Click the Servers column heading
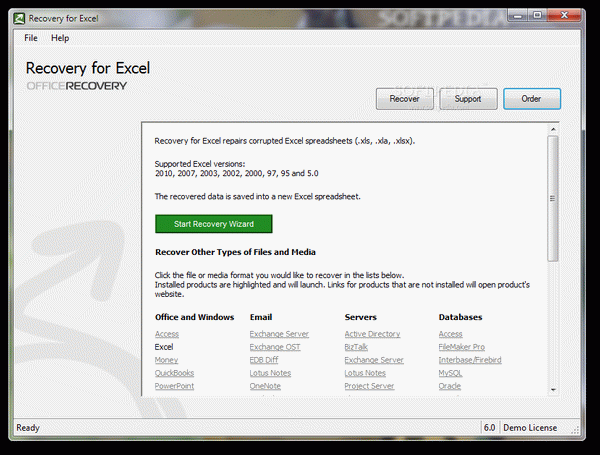The image size is (600, 455). coord(360,317)
